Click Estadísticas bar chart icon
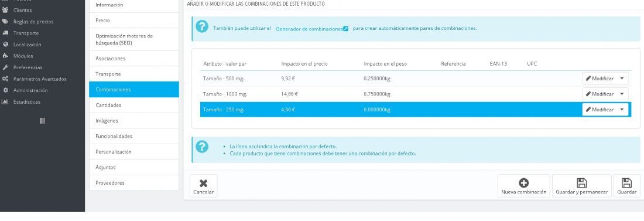 click(x=5, y=101)
